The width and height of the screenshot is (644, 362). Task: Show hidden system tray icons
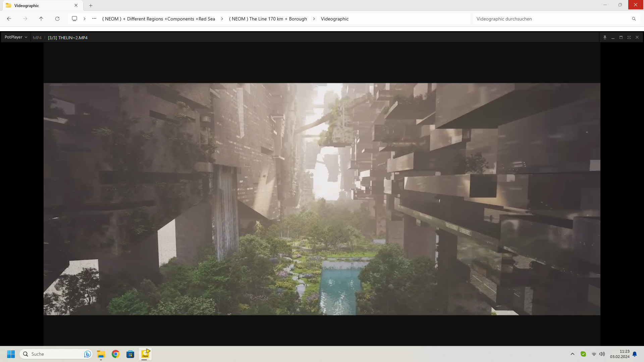tap(573, 354)
